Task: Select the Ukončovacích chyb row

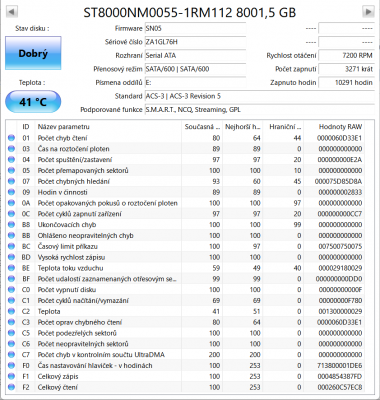Action: [x=185, y=225]
